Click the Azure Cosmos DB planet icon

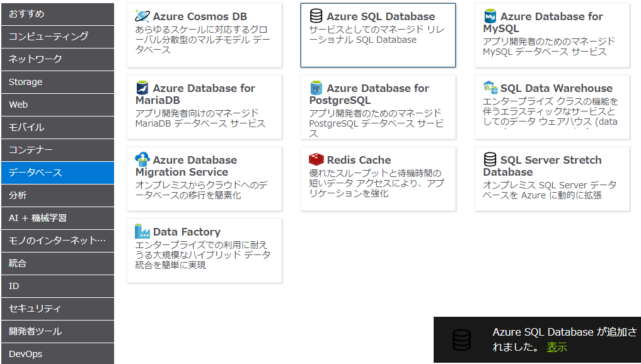pos(142,16)
